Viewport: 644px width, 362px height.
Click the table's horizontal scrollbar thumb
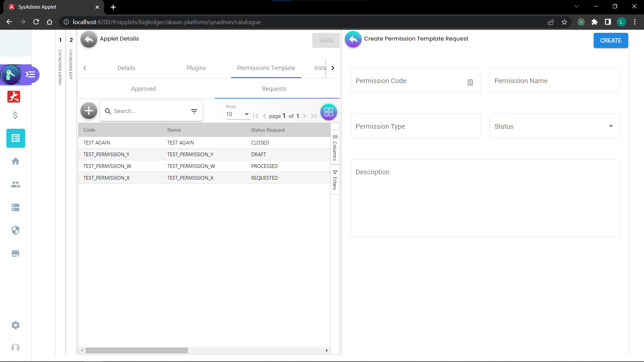(137, 351)
